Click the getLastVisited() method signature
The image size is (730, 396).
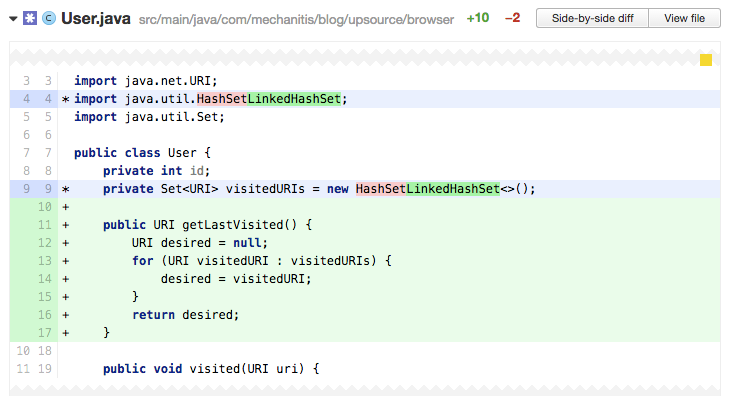tap(208, 225)
